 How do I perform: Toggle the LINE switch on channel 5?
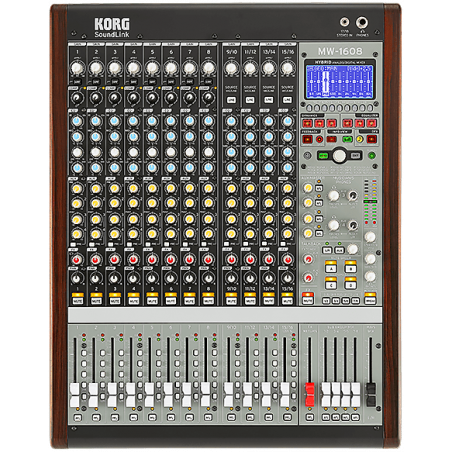(152, 82)
